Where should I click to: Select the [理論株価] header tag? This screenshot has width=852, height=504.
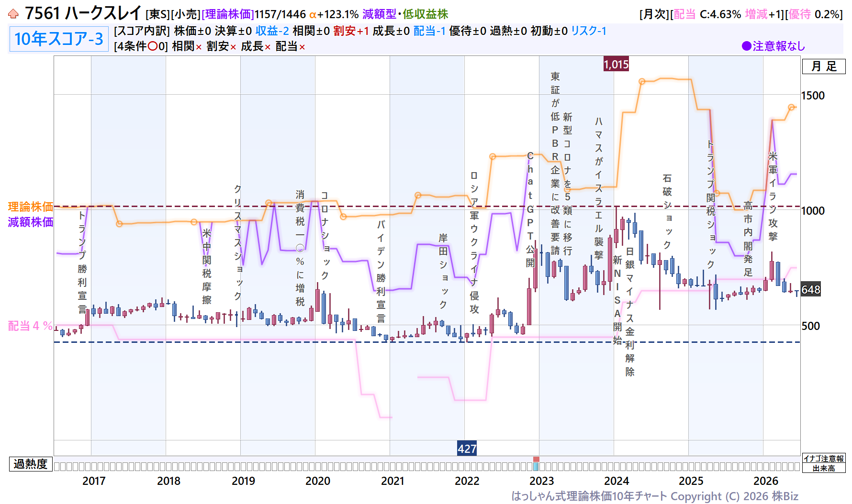228,14
